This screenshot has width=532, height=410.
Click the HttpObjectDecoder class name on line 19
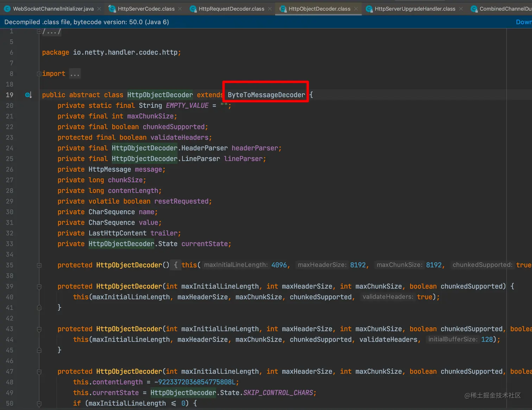pyautogui.click(x=160, y=95)
